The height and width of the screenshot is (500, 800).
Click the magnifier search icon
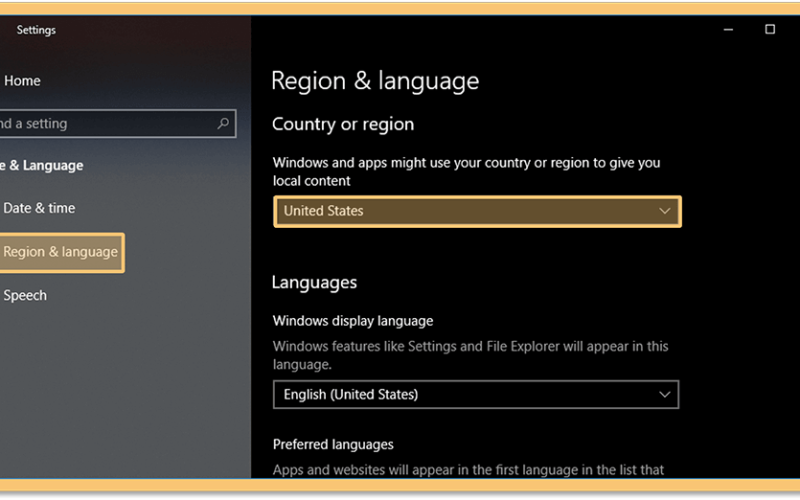223,123
